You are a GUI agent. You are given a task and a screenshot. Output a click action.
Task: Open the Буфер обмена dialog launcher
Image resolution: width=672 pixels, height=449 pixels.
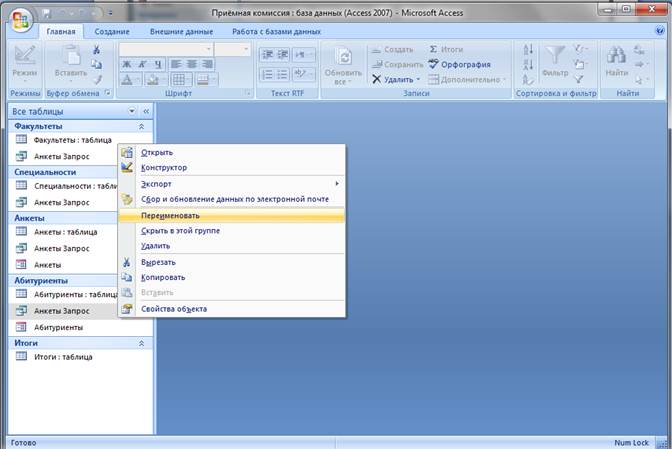point(108,93)
